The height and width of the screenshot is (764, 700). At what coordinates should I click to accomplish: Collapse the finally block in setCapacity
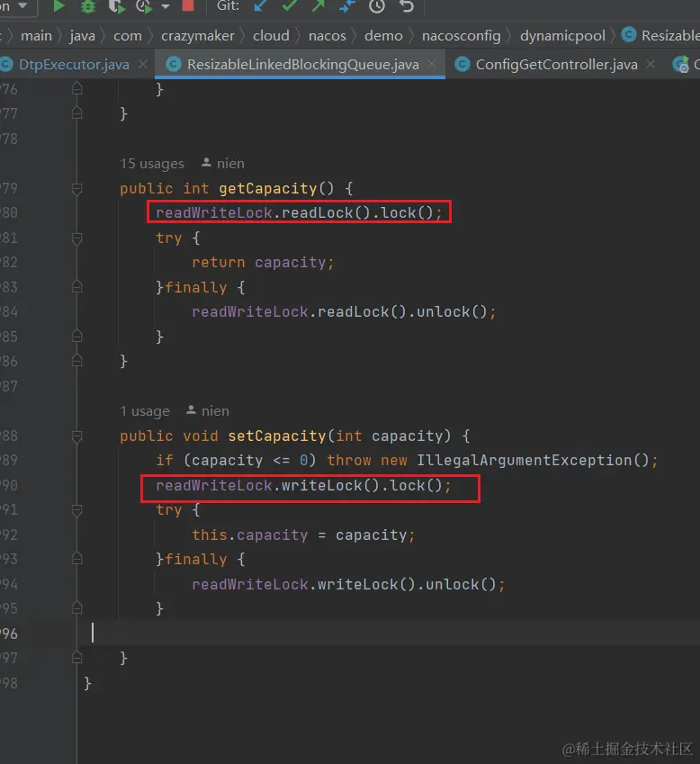click(x=76, y=559)
